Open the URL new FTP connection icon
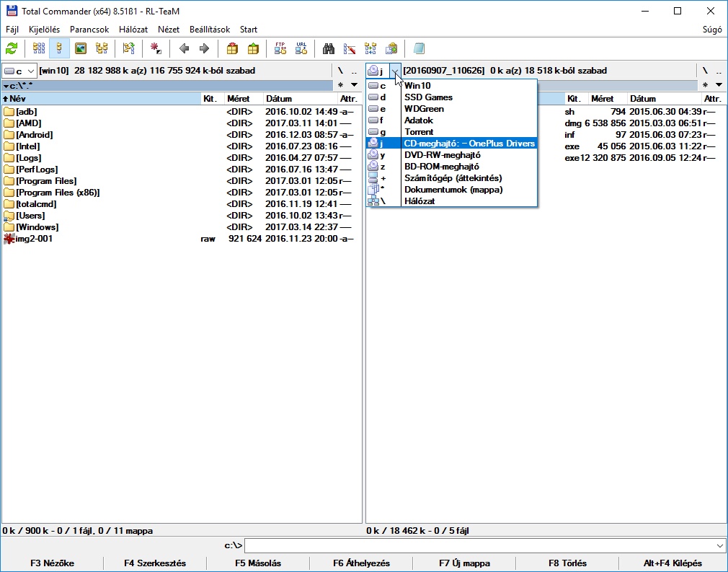 [301, 48]
